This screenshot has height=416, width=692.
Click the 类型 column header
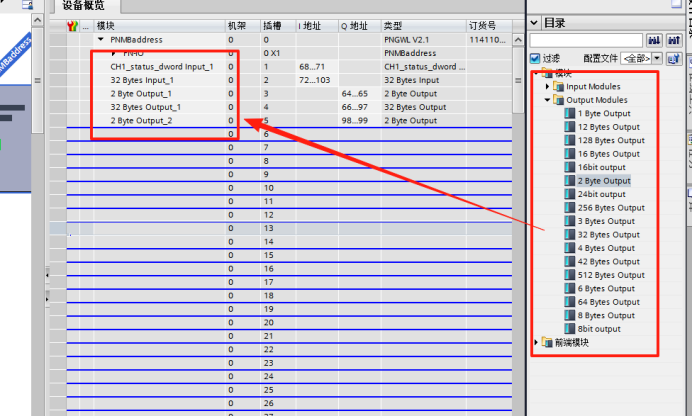coord(424,26)
